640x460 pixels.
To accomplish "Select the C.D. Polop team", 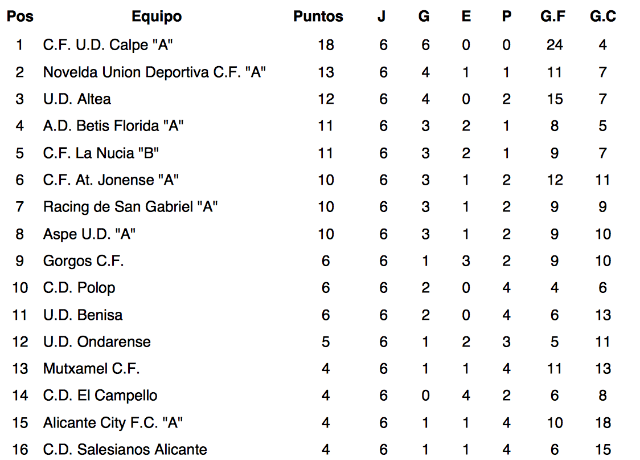I will tap(79, 288).
